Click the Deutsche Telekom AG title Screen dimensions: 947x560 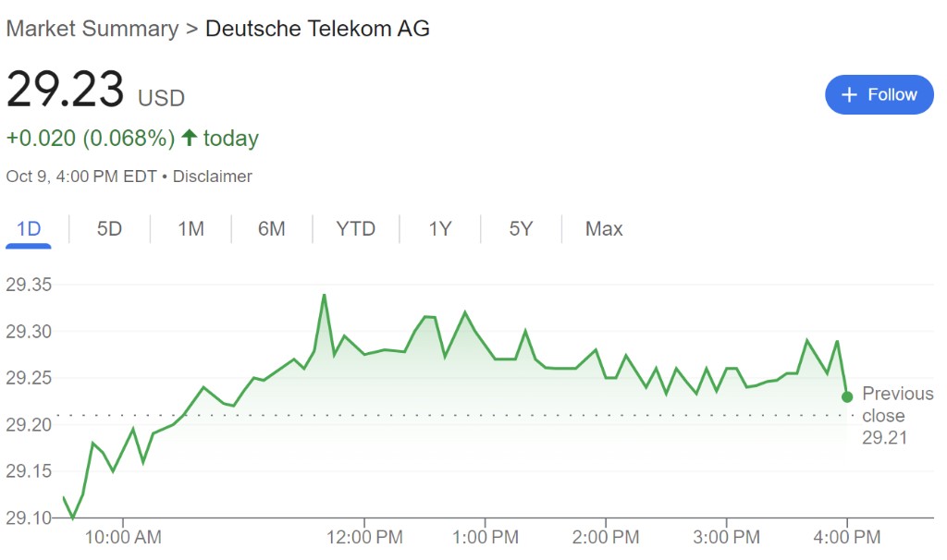pos(317,29)
